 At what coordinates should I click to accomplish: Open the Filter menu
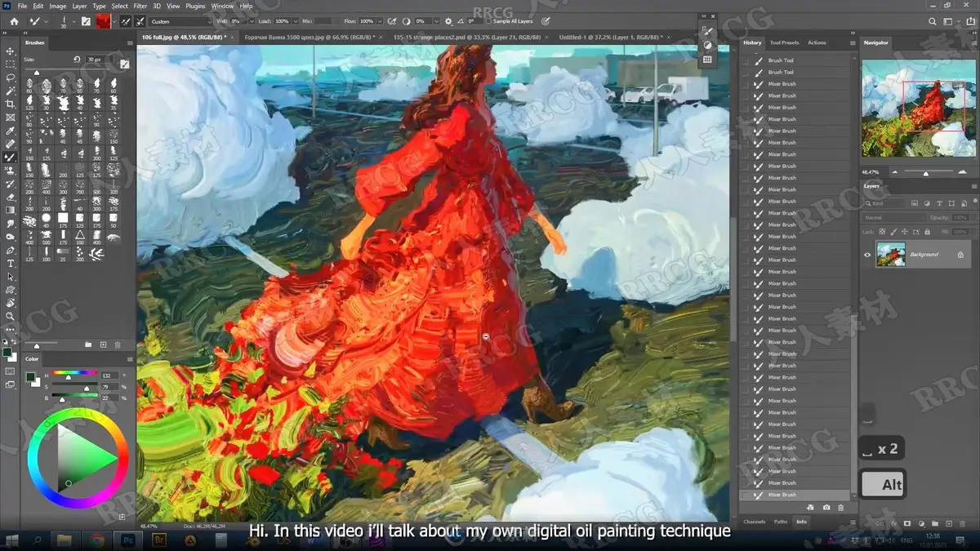(x=140, y=6)
